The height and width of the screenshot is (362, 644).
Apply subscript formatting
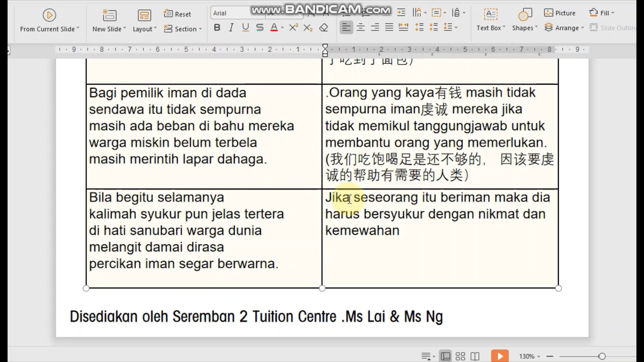click(x=308, y=27)
